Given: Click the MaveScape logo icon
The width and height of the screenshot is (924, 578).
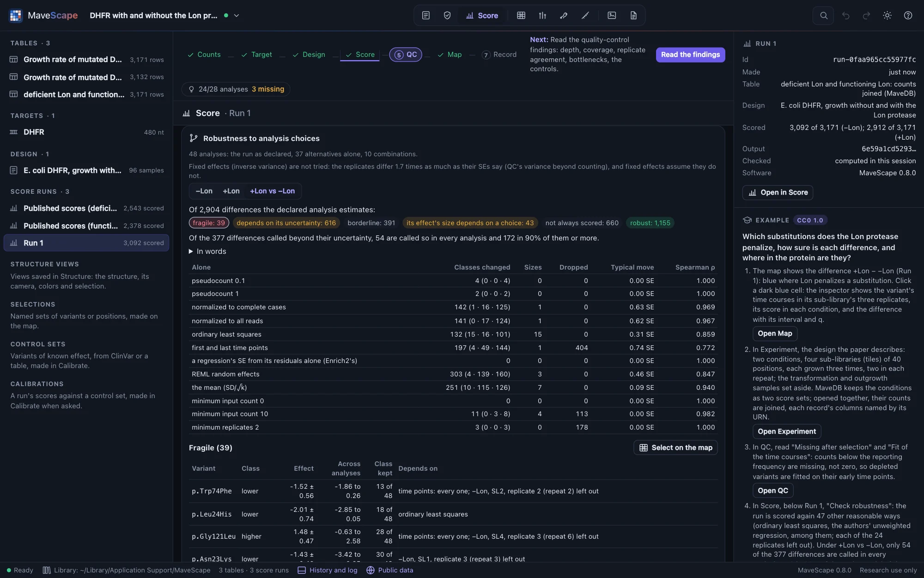Looking at the screenshot, I should click(x=16, y=15).
